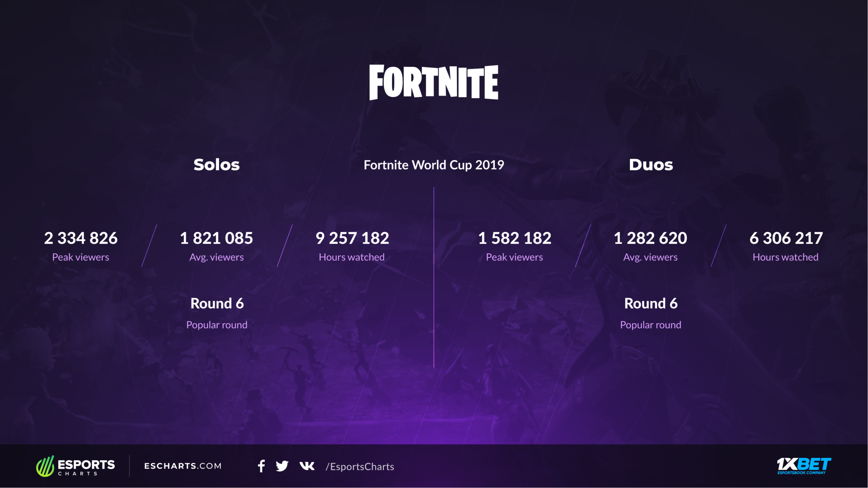Click the Esports Charts logo
This screenshot has height=488, width=868.
[x=76, y=466]
